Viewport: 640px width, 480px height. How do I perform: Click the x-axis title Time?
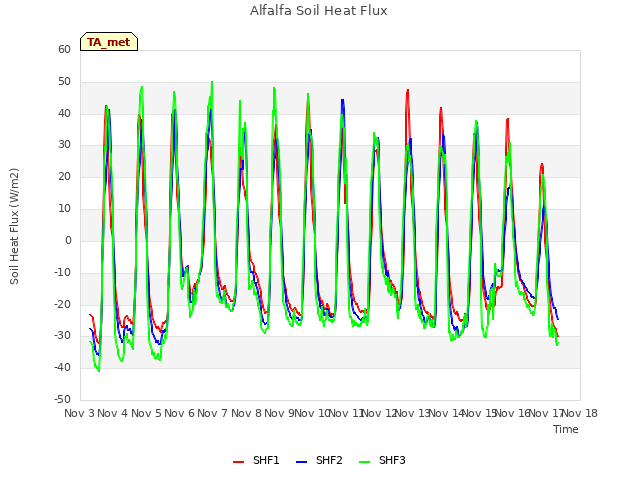tap(566, 429)
